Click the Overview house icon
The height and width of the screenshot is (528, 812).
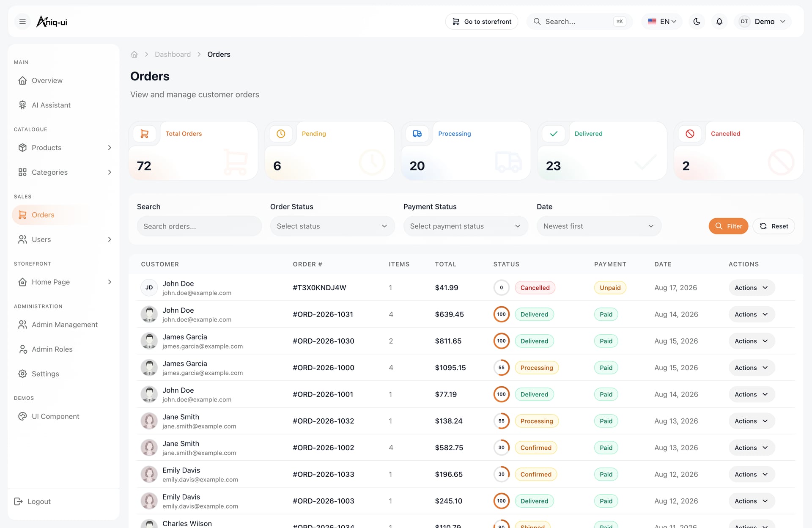(22, 80)
